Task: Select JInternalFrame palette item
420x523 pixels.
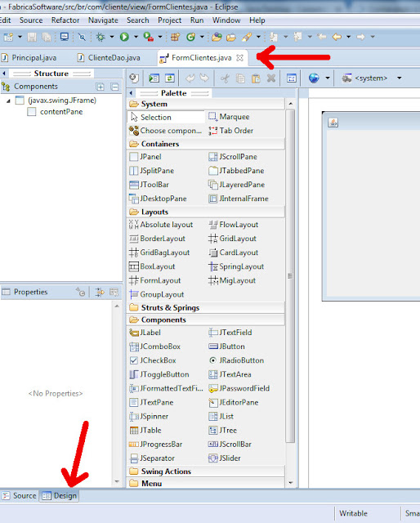Action: tap(238, 199)
